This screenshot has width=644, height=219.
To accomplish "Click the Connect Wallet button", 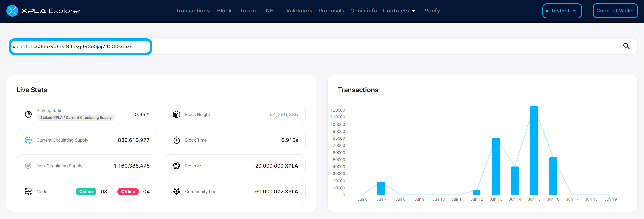I will point(615,11).
